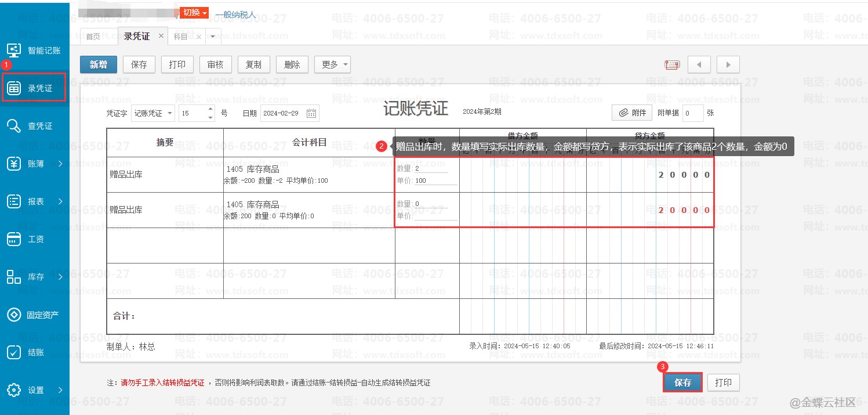Image resolution: width=868 pixels, height=415 pixels.
Task: Click the 新增 button
Action: [x=98, y=64]
